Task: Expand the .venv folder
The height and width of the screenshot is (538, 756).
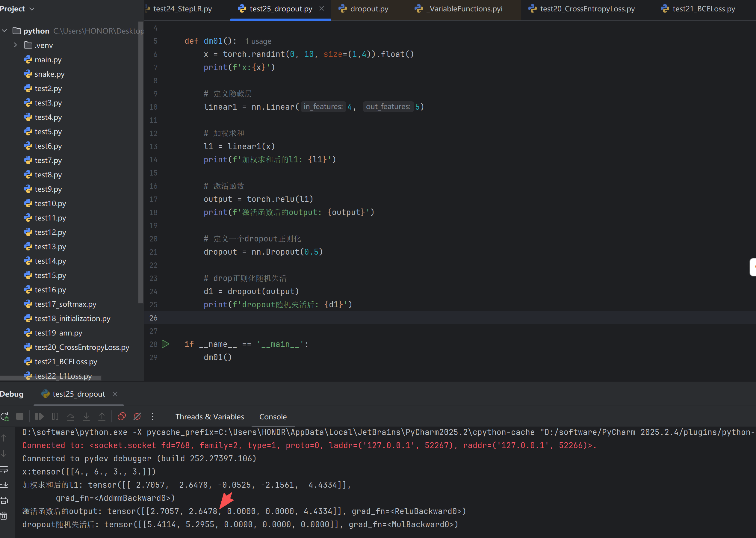Action: [16, 45]
